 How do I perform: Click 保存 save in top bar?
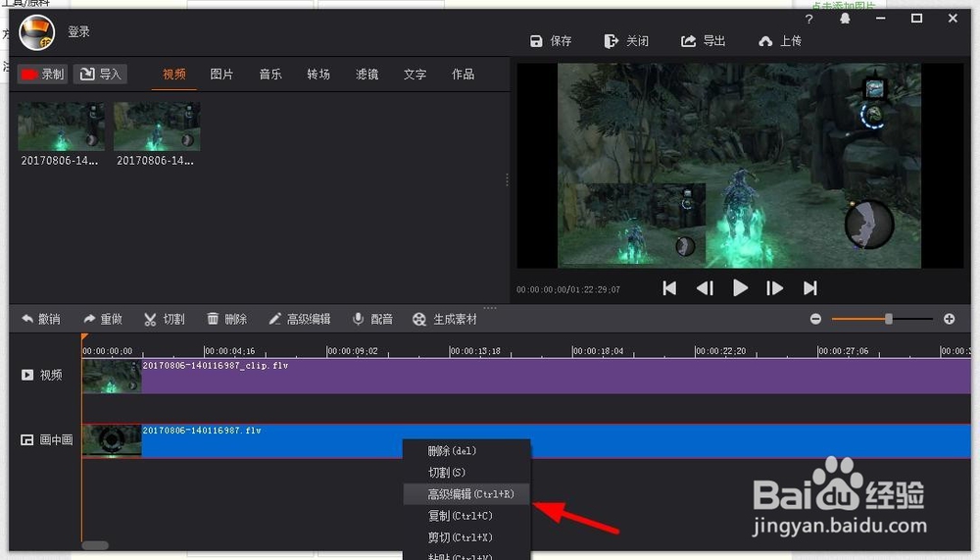551,41
